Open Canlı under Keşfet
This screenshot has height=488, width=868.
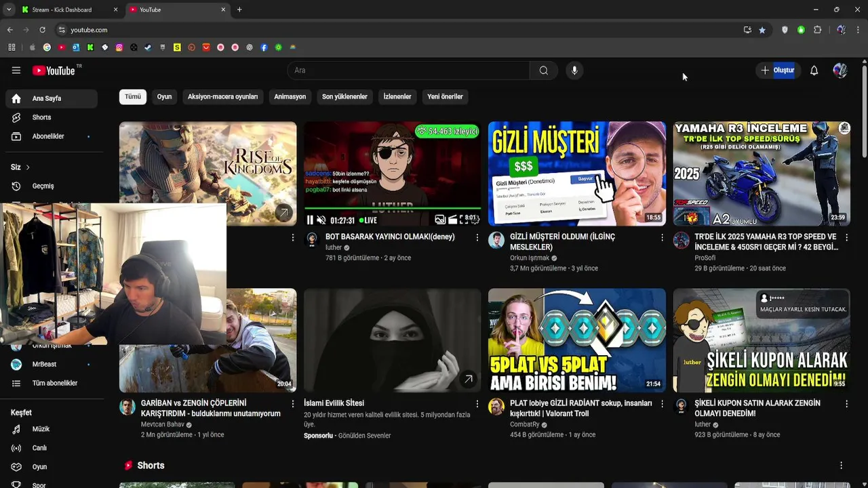coord(52,448)
